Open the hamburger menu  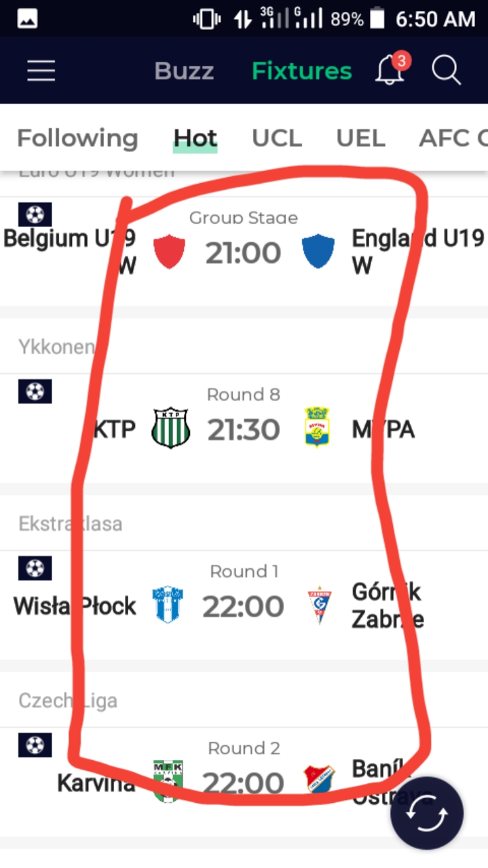[x=41, y=71]
